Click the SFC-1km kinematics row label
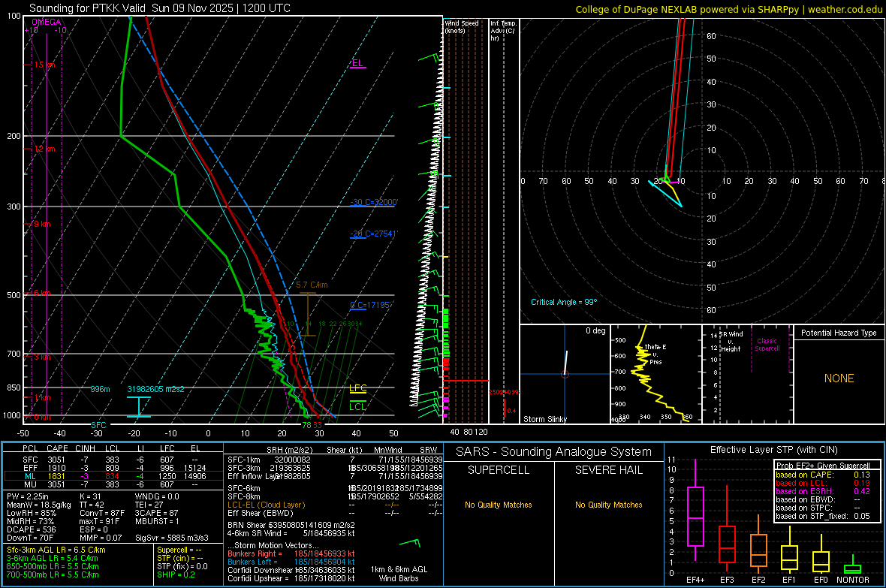The image size is (886, 588). (243, 460)
